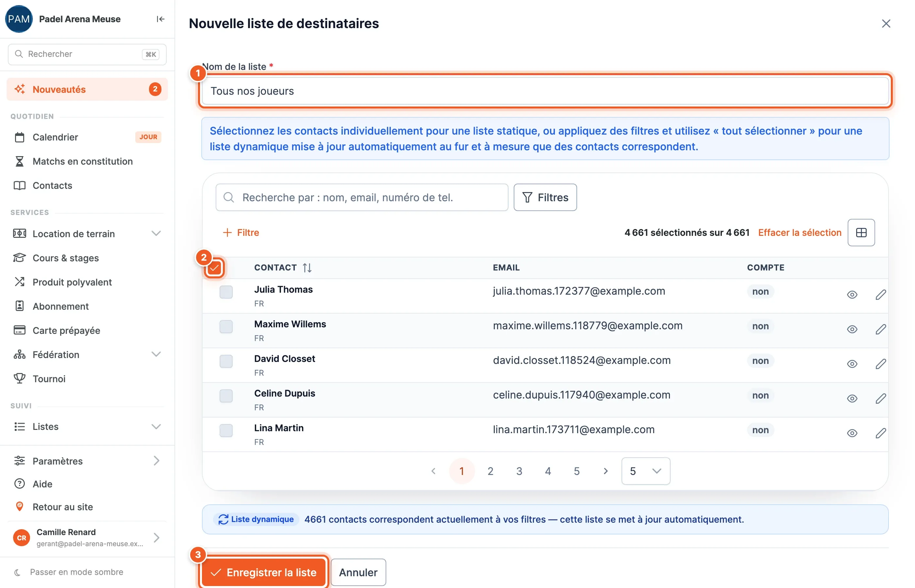Image resolution: width=915 pixels, height=588 pixels.
Task: Edit Lina Martin using the pencil icon
Action: point(880,433)
